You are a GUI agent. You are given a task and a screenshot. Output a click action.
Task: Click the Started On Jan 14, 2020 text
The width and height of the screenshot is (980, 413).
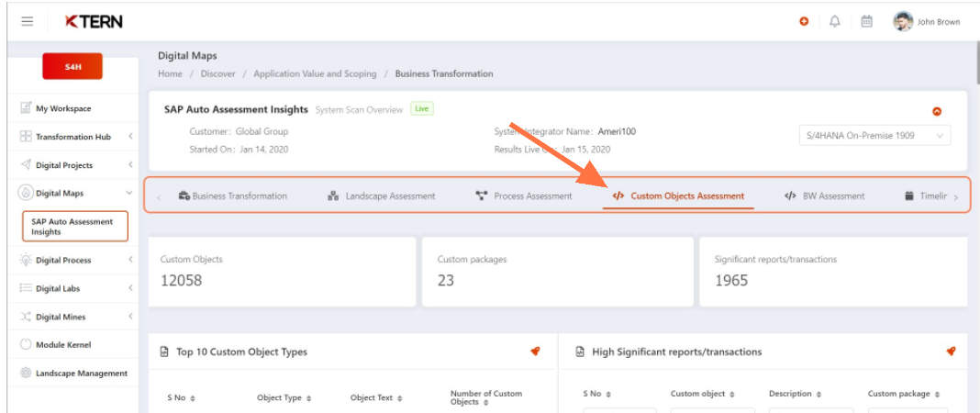coord(239,150)
